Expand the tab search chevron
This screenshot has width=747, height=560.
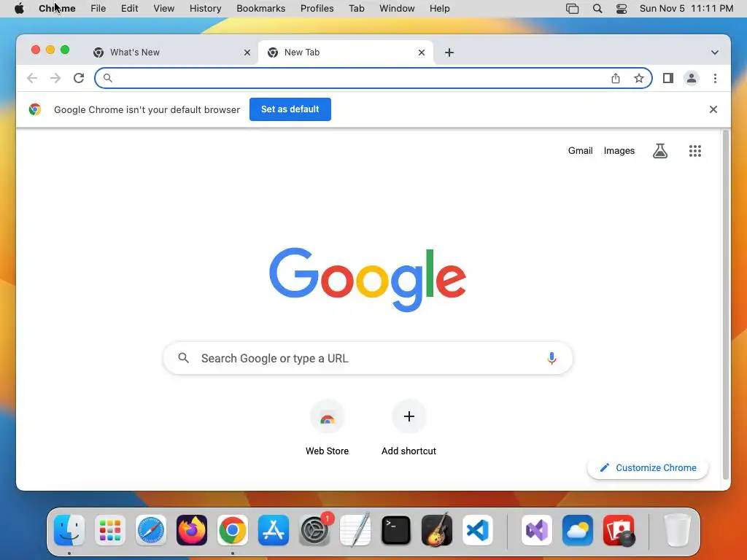[x=715, y=52]
